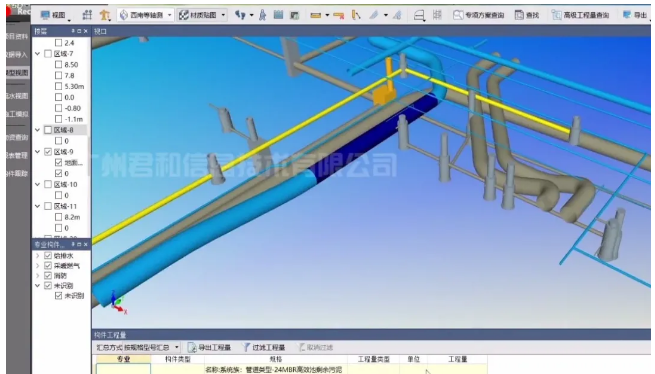Viewport: 655px width, 374px height.
Task: Float the 楼层 floor panel window
Action: (x=79, y=31)
